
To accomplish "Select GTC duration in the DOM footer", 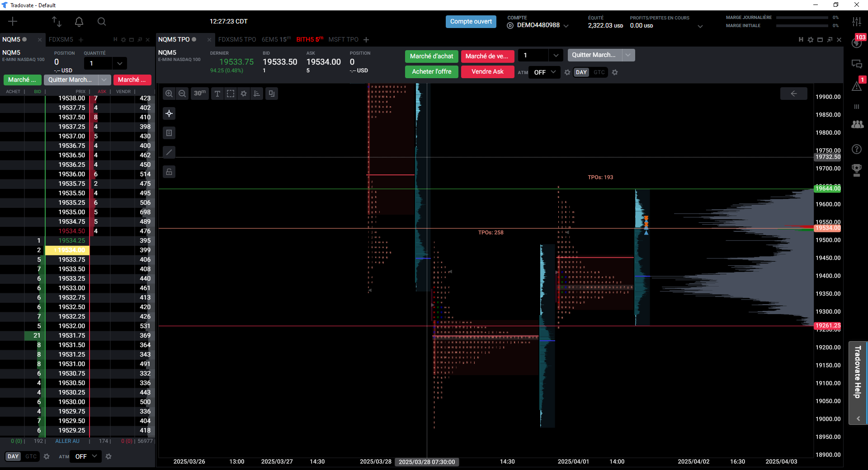I will pos(31,456).
